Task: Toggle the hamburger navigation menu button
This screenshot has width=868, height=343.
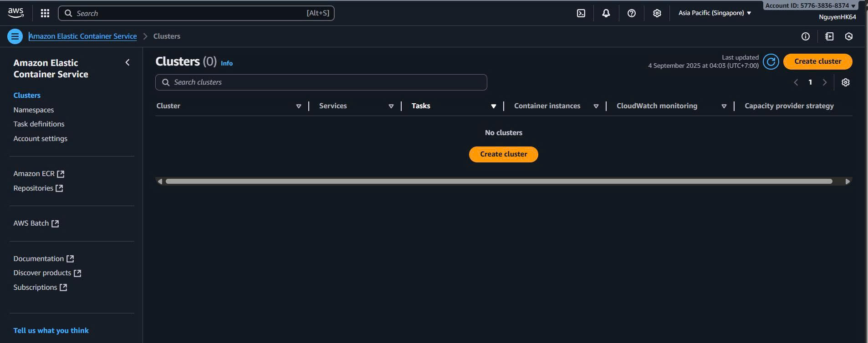Action: pyautogui.click(x=15, y=36)
